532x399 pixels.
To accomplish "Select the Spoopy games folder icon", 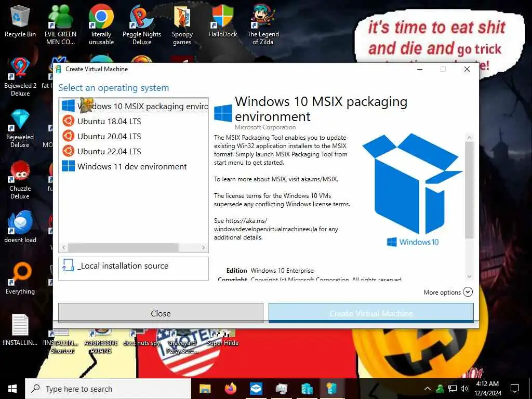I will click(182, 25).
